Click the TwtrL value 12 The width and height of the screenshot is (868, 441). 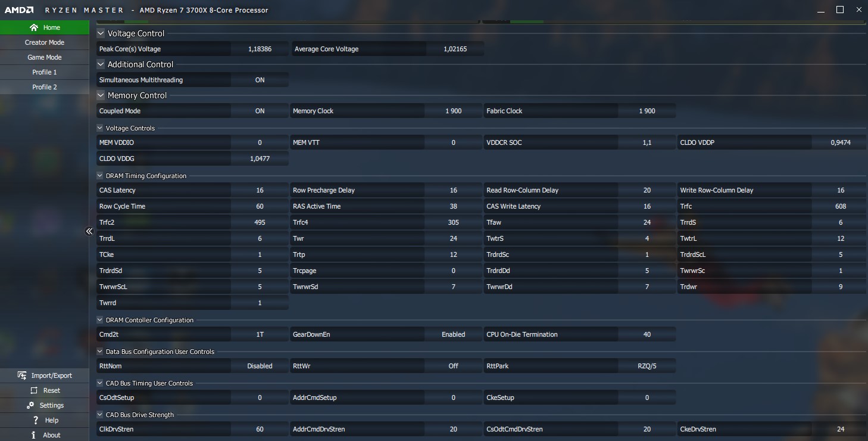pos(840,238)
